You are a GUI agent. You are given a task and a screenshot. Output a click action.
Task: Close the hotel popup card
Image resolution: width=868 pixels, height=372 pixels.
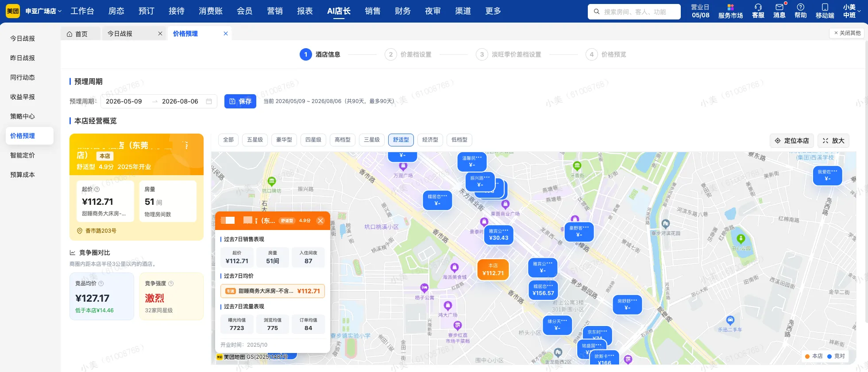tap(320, 221)
